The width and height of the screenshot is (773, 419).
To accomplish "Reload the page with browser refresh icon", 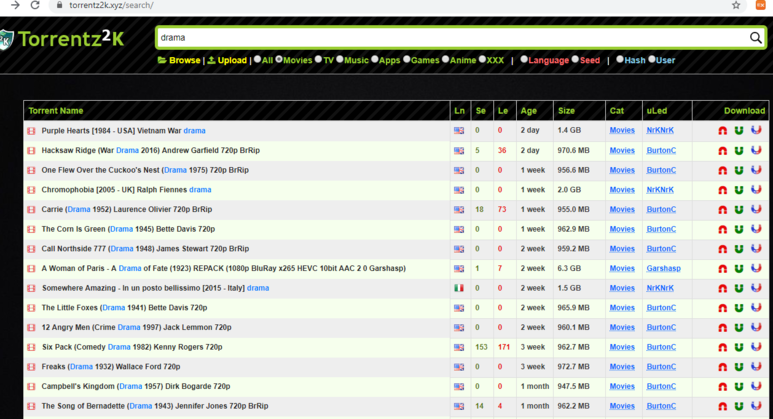I will pos(35,5).
